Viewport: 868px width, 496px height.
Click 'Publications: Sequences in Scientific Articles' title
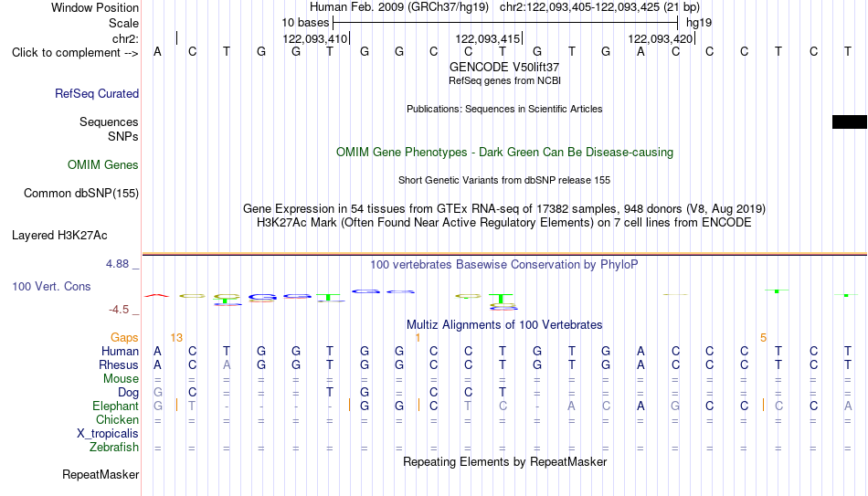pyautogui.click(x=504, y=109)
